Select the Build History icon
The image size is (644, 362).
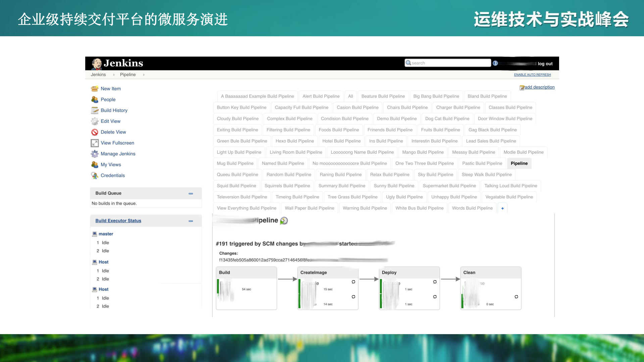(94, 110)
